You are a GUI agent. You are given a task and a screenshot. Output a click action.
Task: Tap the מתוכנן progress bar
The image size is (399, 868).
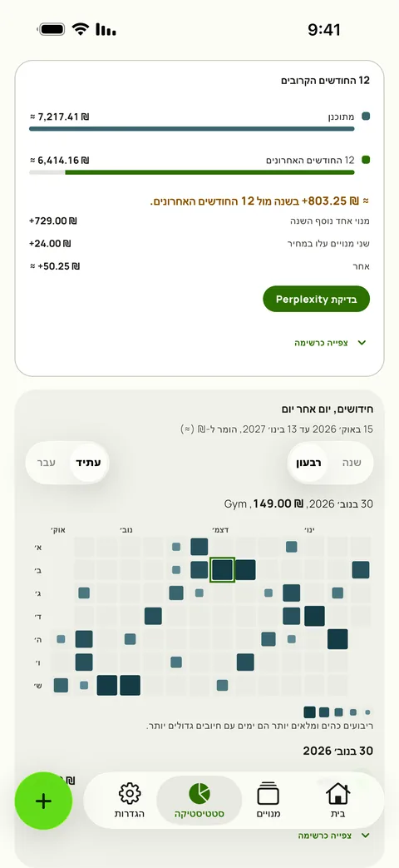coord(192,128)
